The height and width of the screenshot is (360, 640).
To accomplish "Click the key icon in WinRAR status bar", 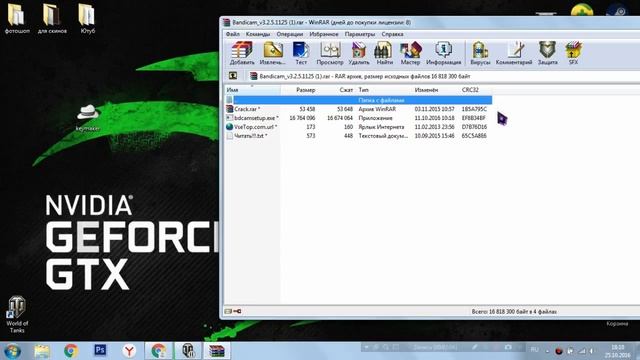I will click(237, 311).
